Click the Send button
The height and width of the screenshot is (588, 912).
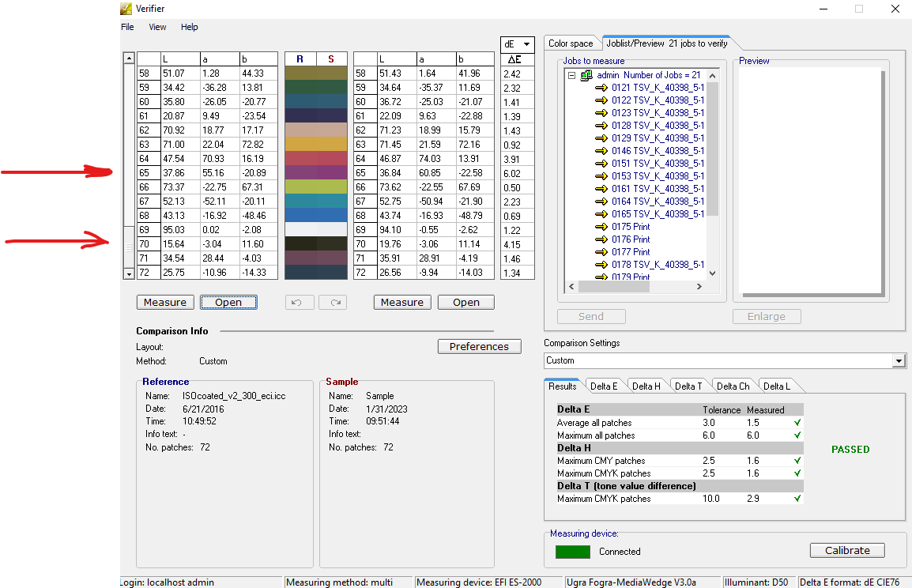pyautogui.click(x=591, y=316)
